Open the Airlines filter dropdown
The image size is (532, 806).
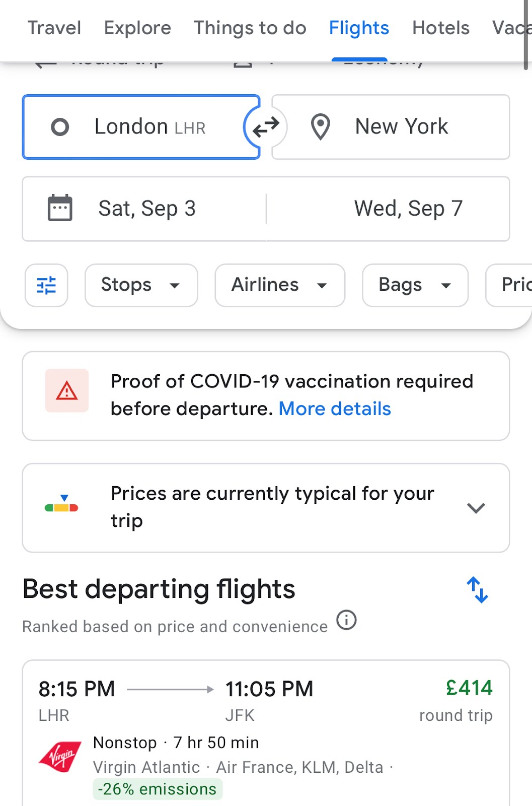pos(280,286)
